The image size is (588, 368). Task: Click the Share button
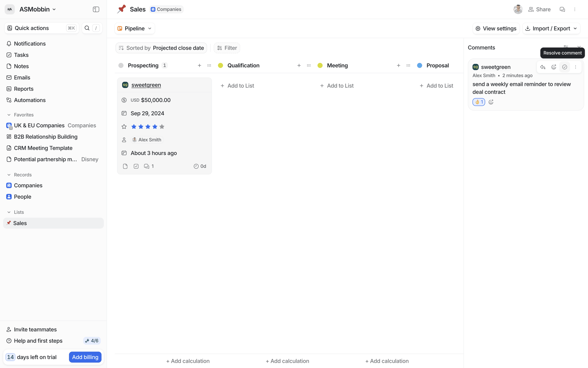[x=539, y=9]
